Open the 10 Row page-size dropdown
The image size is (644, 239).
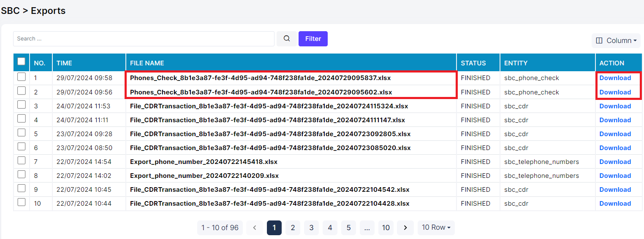[x=436, y=228]
